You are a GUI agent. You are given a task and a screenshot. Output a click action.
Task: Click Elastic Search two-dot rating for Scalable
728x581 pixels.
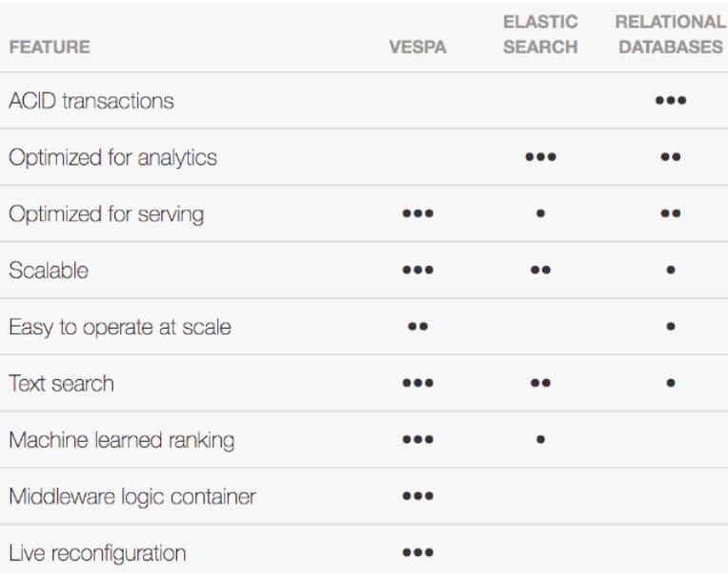[x=540, y=270]
